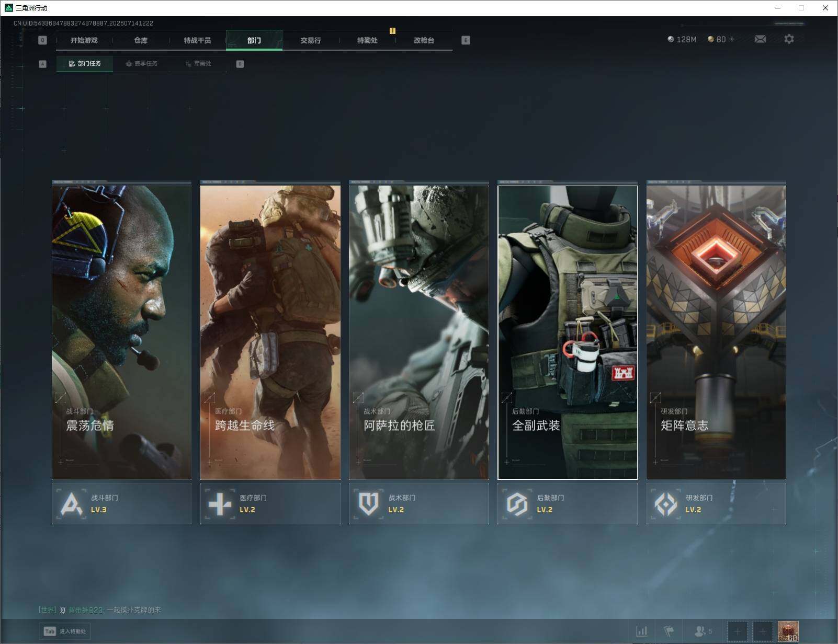Click the Tab 进入特勤处 button
838x644 pixels.
tap(65, 631)
